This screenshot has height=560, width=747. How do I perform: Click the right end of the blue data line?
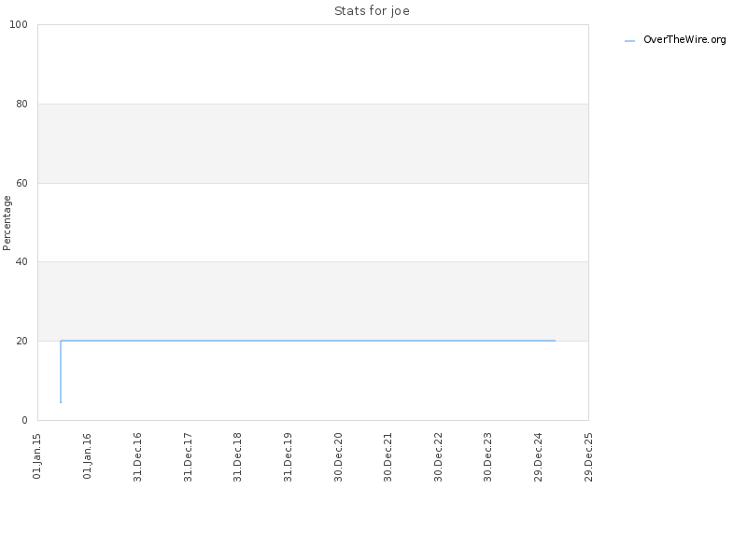click(555, 341)
